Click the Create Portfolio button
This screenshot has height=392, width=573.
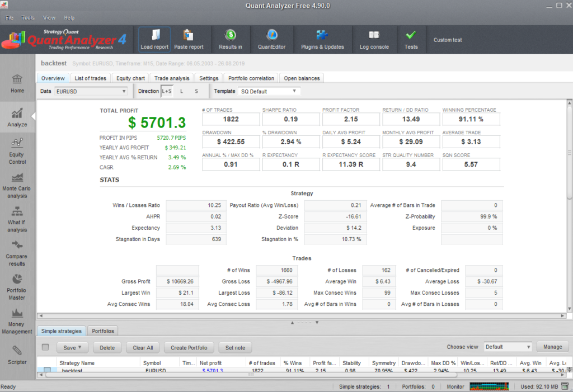coord(189,347)
